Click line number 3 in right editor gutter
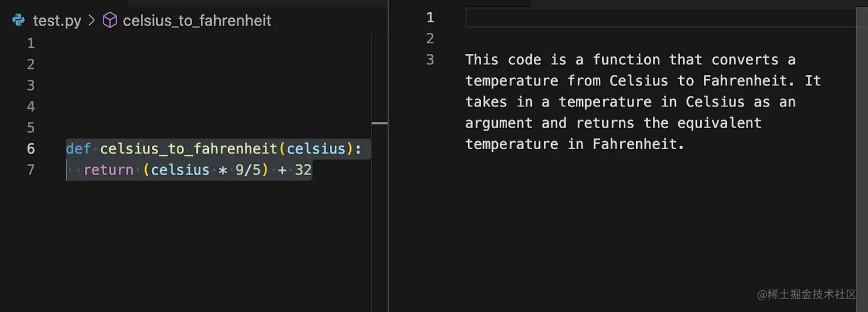868x312 pixels. coord(430,59)
